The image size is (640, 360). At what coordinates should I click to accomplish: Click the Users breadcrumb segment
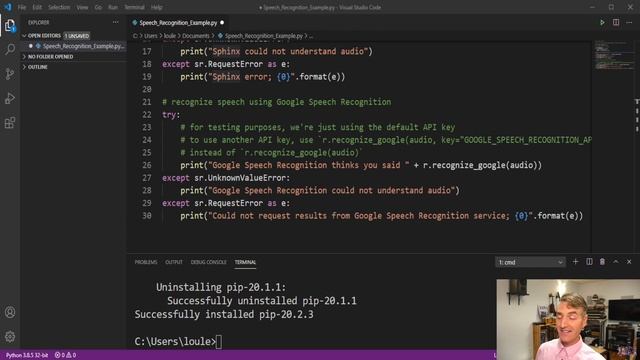coord(151,36)
